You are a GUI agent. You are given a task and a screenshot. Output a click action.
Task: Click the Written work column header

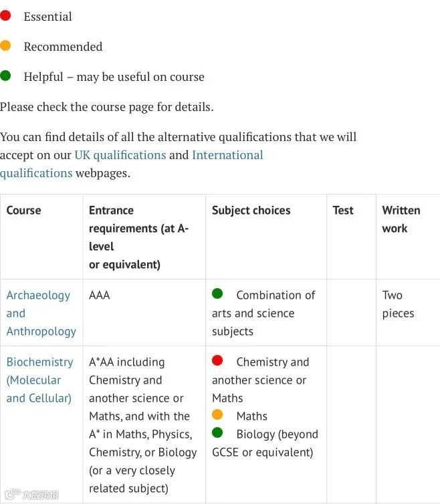[x=401, y=219]
